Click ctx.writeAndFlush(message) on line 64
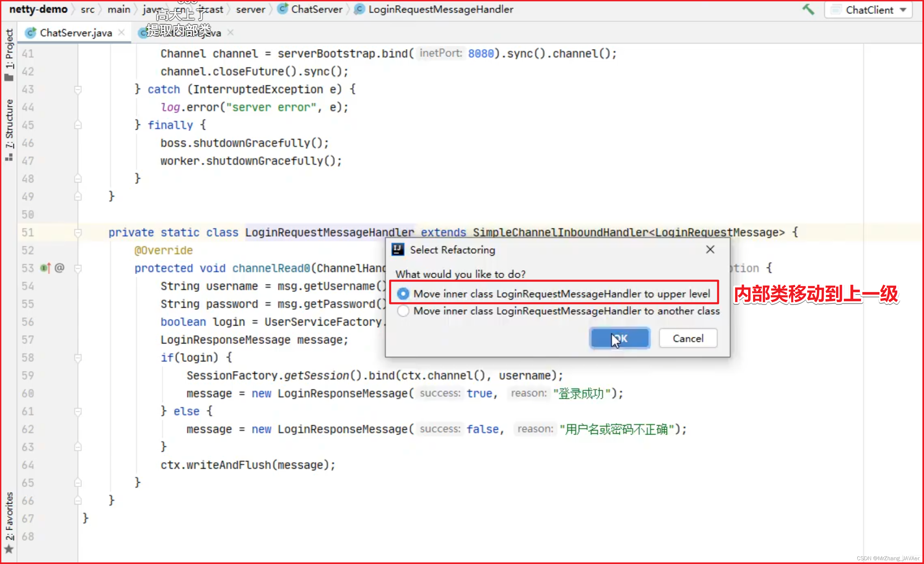This screenshot has height=564, width=924. (x=248, y=465)
